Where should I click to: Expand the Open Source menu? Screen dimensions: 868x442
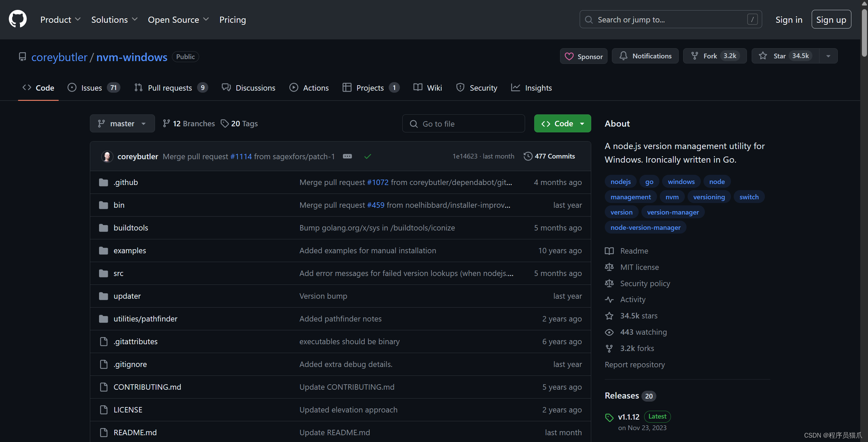(178, 20)
